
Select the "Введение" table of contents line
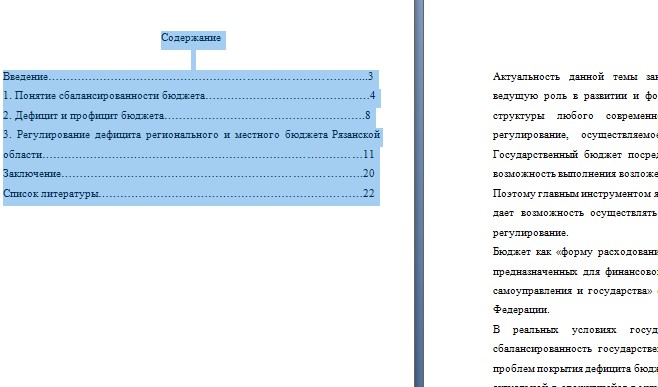click(188, 76)
